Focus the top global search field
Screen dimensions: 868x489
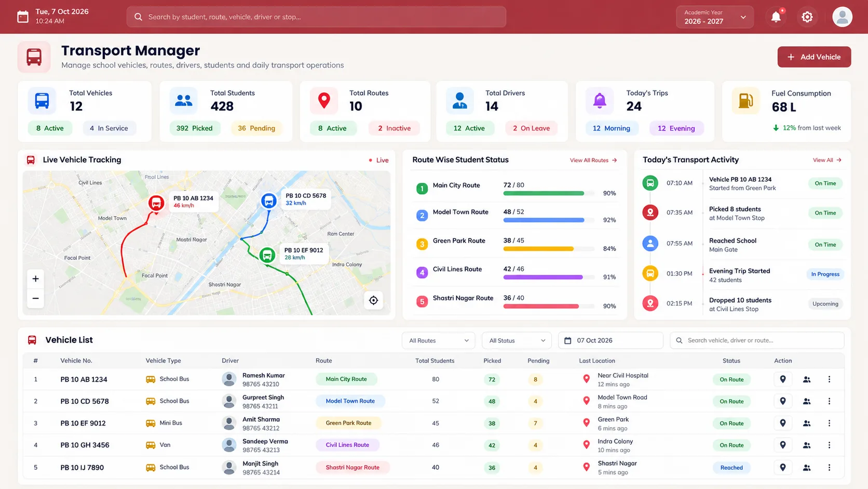point(316,17)
